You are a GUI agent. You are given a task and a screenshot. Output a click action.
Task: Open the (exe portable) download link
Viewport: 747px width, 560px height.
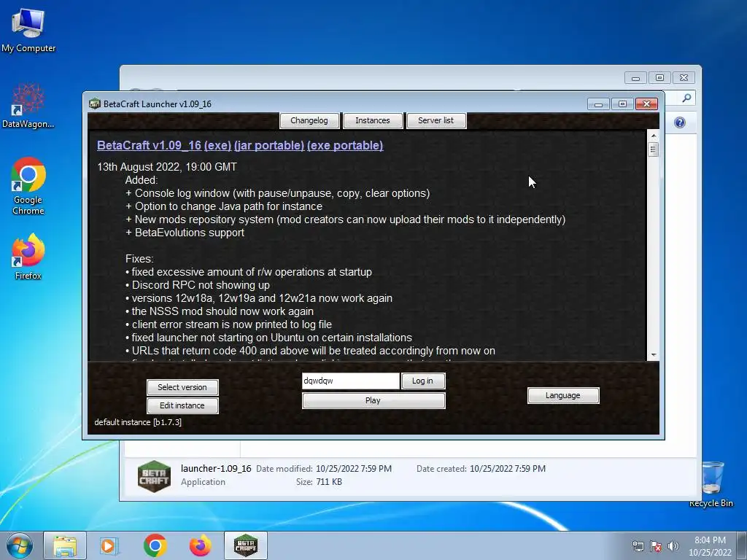(345, 145)
